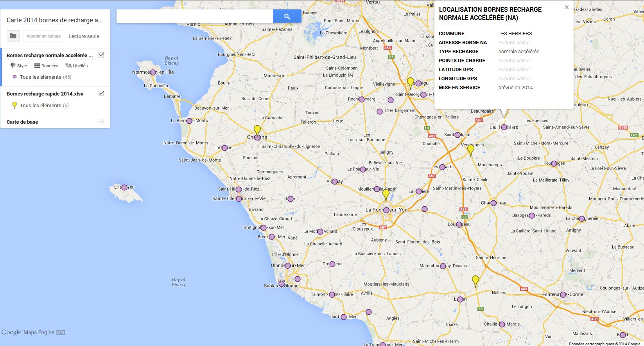
Task: Click the purple marker at Olonne-sur-Mer
Action: pos(288,266)
